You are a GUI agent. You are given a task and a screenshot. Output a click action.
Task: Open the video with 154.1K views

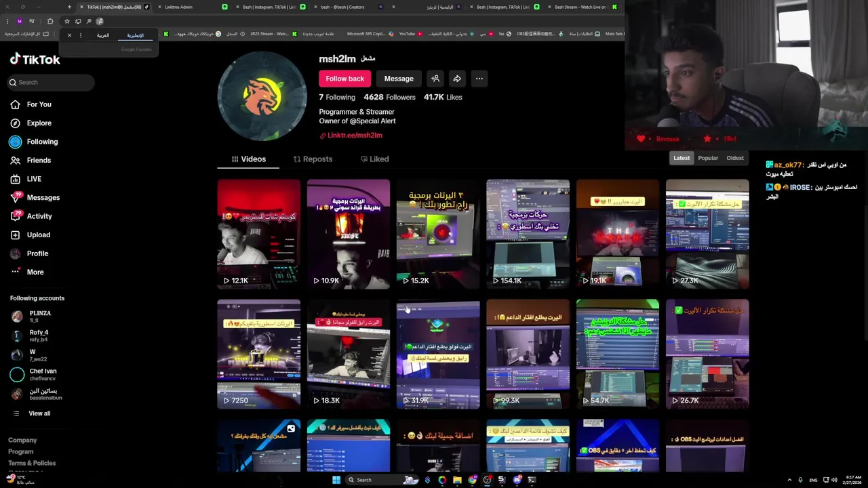coord(528,234)
